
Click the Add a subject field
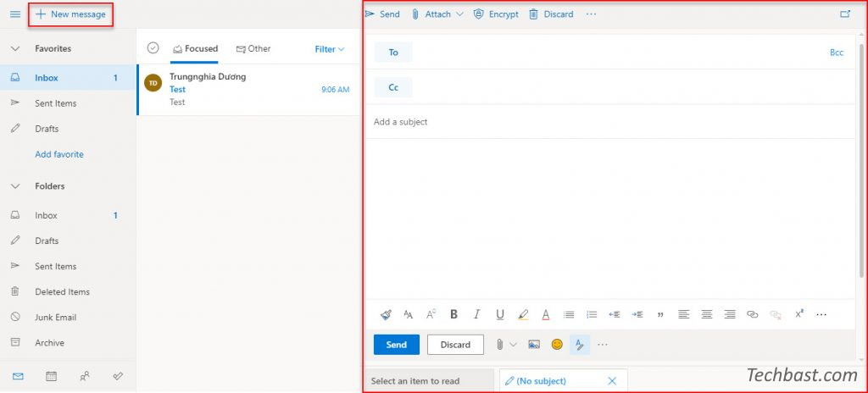[610, 122]
